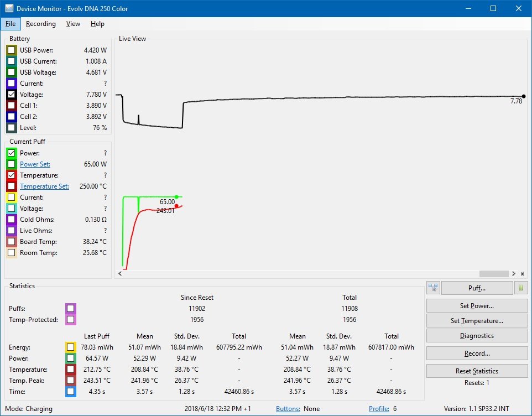
Task: Click the Live View horizontal scrollbar thumb
Action: pyautogui.click(x=493, y=273)
